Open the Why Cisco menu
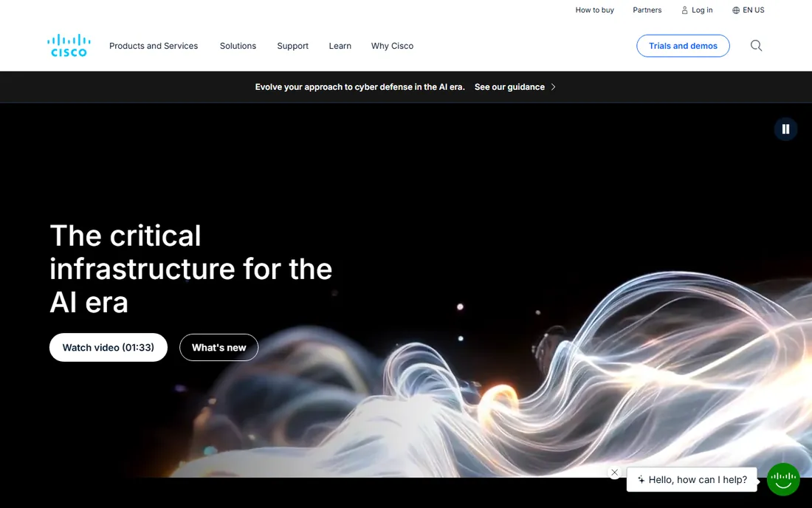The width and height of the screenshot is (812, 508). (392, 46)
